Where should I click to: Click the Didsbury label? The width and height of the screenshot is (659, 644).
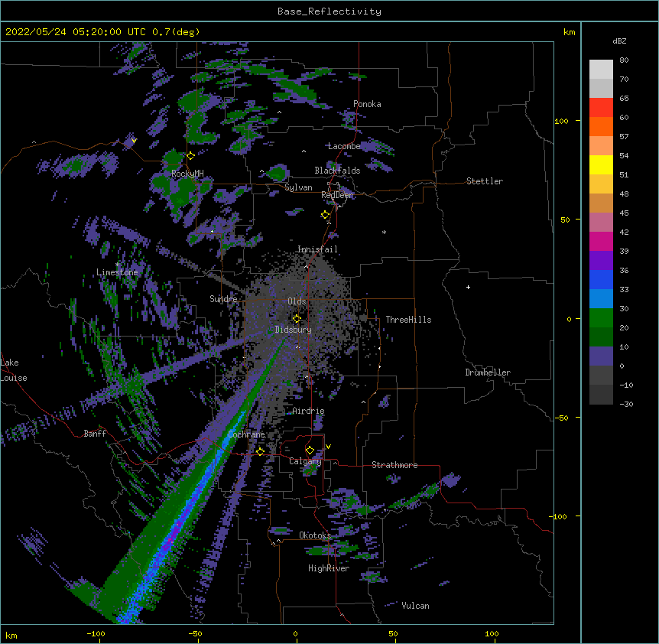pos(293,330)
